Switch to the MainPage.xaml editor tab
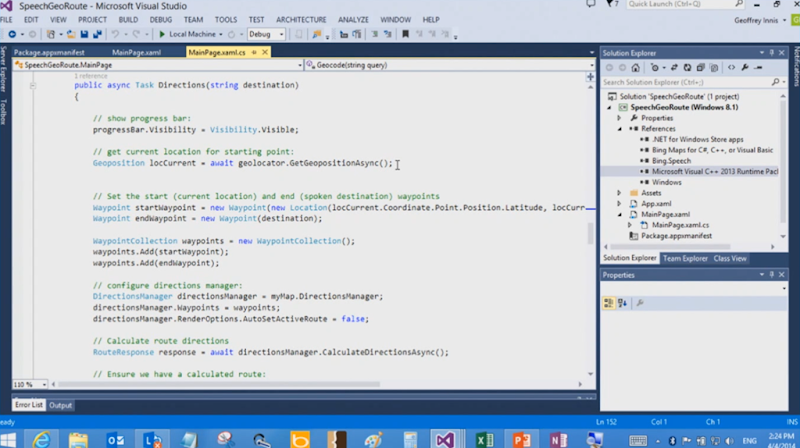The height and width of the screenshot is (448, 800). (x=136, y=53)
